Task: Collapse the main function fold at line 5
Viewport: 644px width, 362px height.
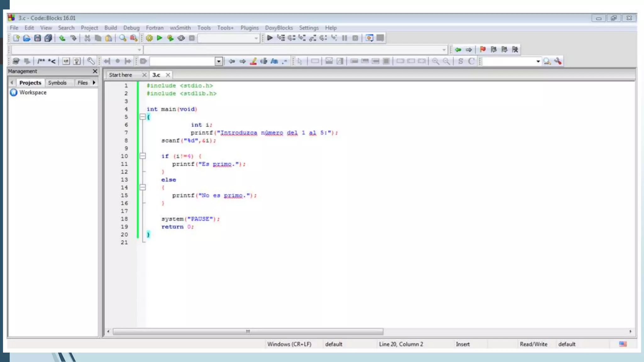Action: 142,117
